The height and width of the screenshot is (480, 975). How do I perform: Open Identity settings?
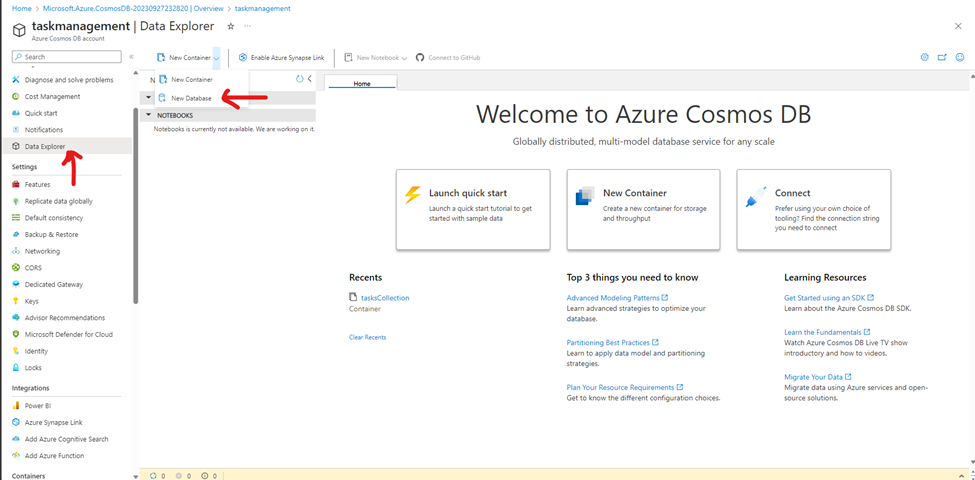coord(36,351)
